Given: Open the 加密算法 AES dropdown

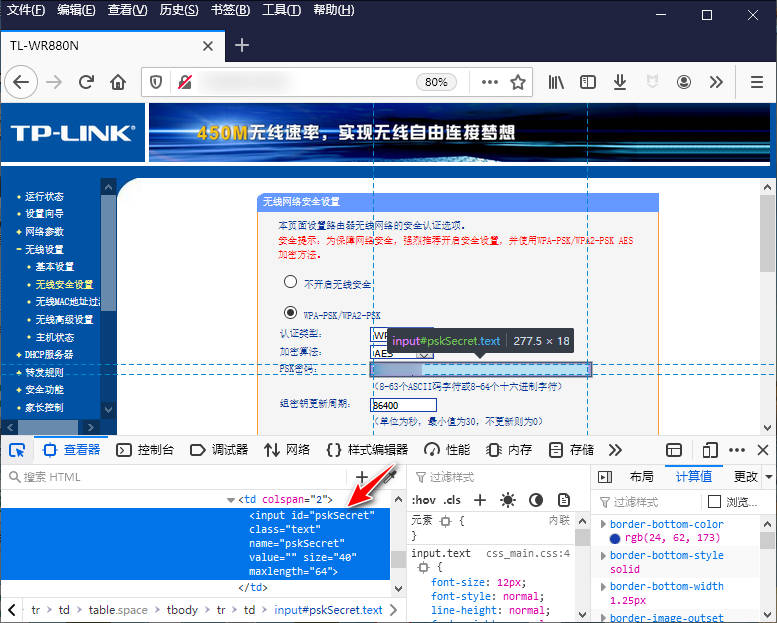Looking at the screenshot, I should tap(402, 353).
